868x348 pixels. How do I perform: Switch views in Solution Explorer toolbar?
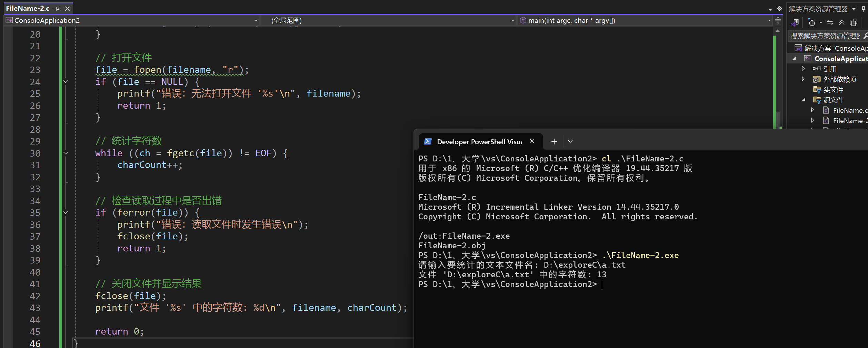(x=795, y=23)
